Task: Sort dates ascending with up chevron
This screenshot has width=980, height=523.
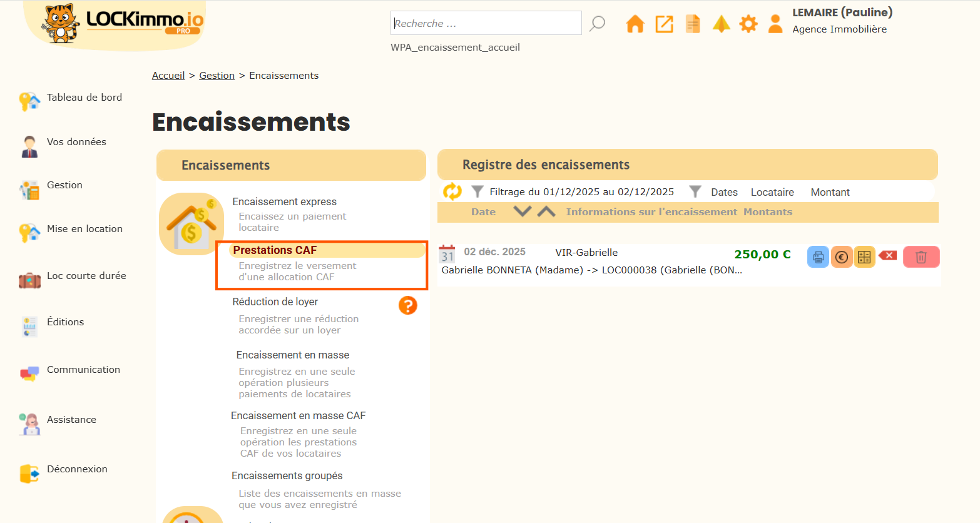Action: pos(546,211)
